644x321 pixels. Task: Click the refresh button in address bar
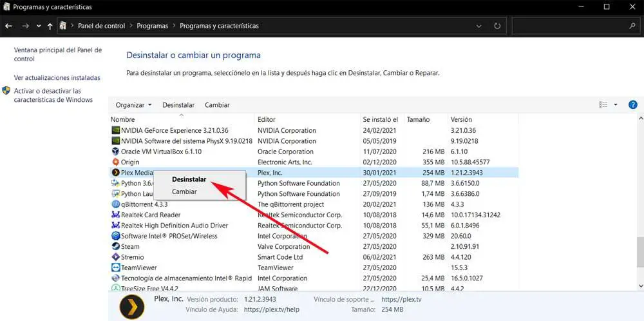[497, 26]
